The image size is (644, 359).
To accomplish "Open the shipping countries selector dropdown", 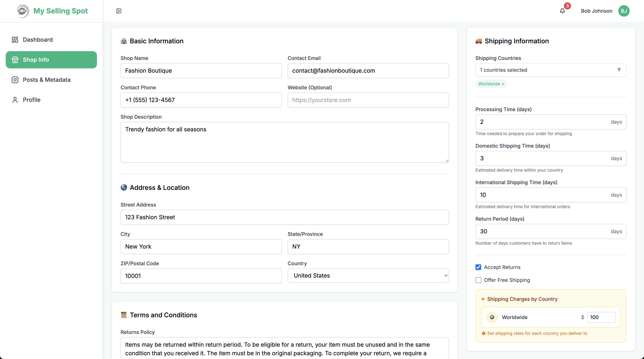I will point(550,70).
